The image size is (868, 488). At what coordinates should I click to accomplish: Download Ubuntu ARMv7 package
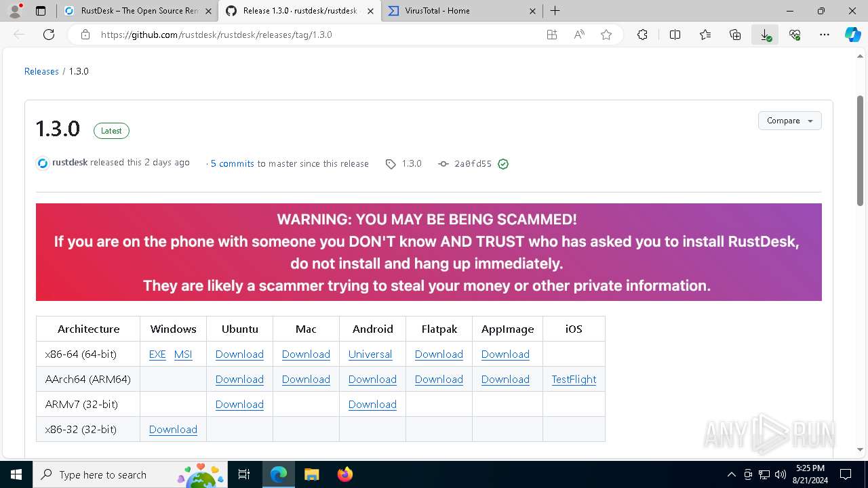(239, 405)
